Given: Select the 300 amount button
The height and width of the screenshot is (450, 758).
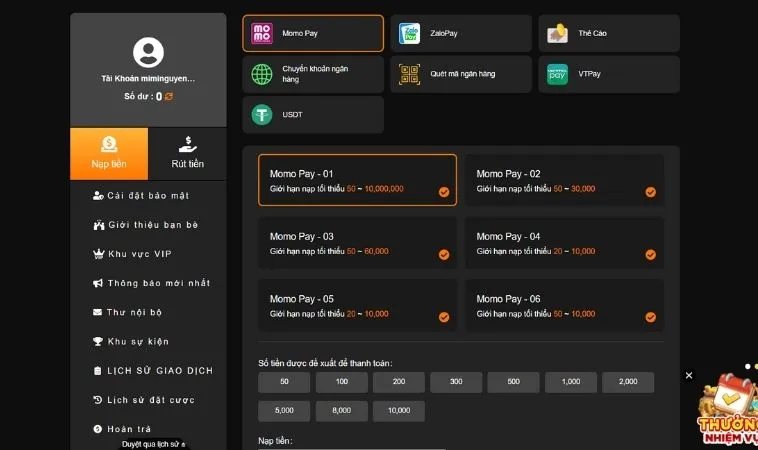Looking at the screenshot, I should tap(456, 382).
